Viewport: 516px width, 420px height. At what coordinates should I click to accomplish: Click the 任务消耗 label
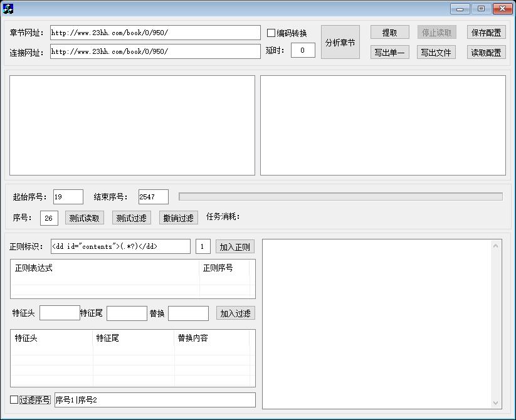(223, 216)
